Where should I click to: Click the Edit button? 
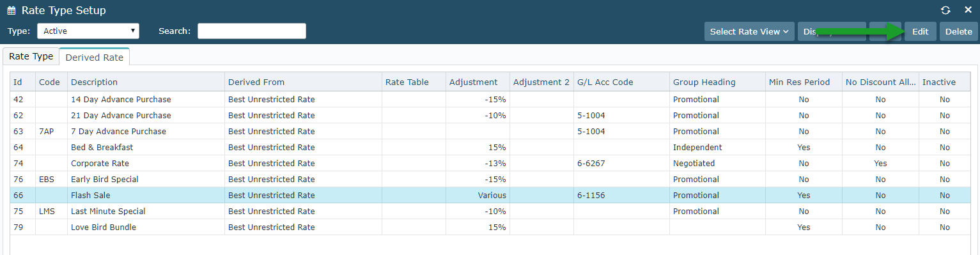[x=920, y=31]
